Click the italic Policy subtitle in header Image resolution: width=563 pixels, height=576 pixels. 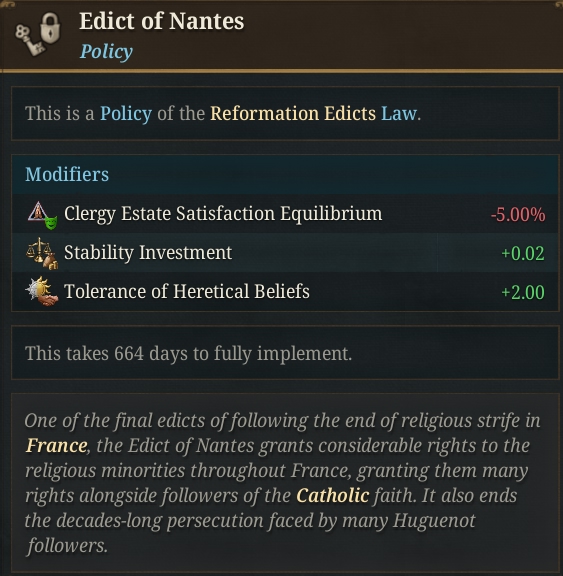[x=106, y=51]
